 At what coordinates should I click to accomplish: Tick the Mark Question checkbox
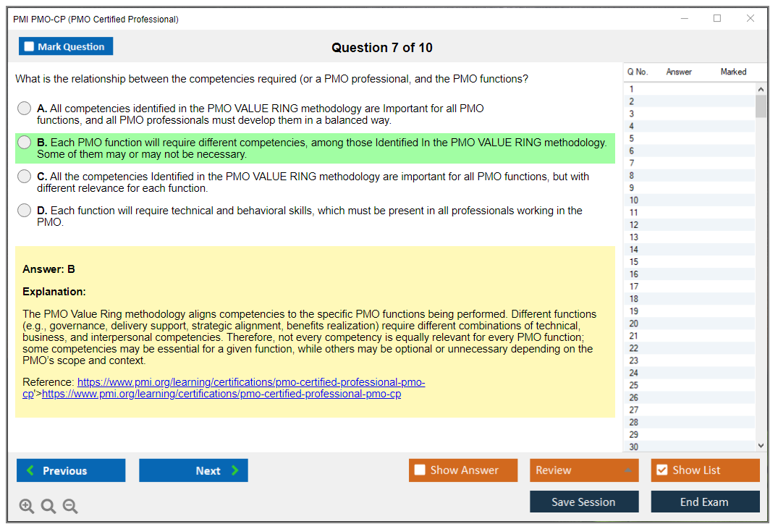tap(30, 46)
